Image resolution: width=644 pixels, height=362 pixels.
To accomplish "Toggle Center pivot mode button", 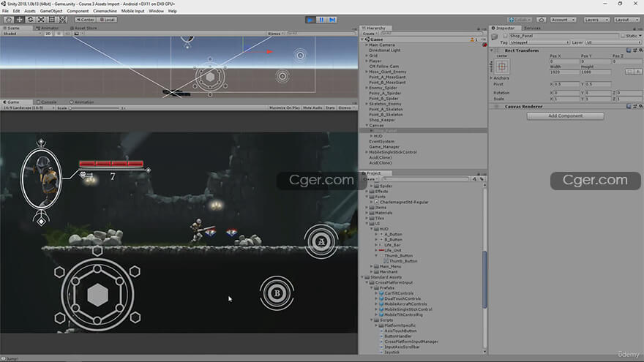I will [86, 20].
